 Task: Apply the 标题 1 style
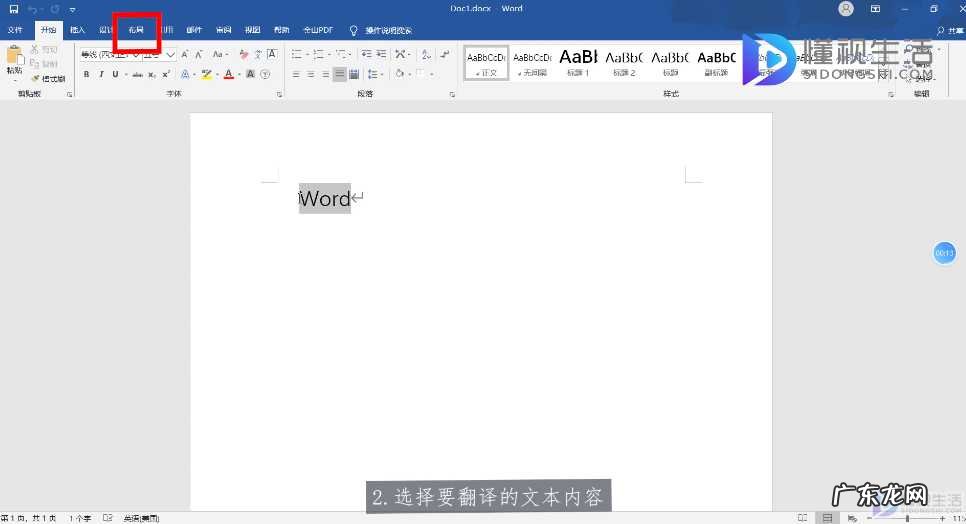[x=578, y=63]
